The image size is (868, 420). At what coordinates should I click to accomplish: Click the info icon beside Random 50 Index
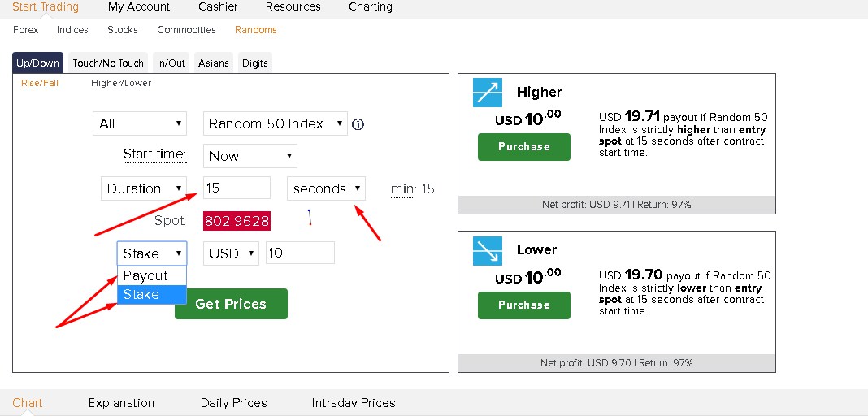tap(358, 124)
